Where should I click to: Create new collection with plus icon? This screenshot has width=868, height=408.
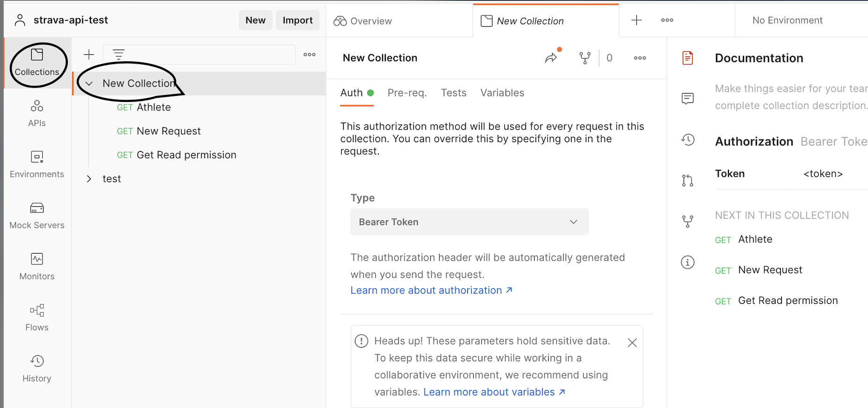[x=89, y=55]
